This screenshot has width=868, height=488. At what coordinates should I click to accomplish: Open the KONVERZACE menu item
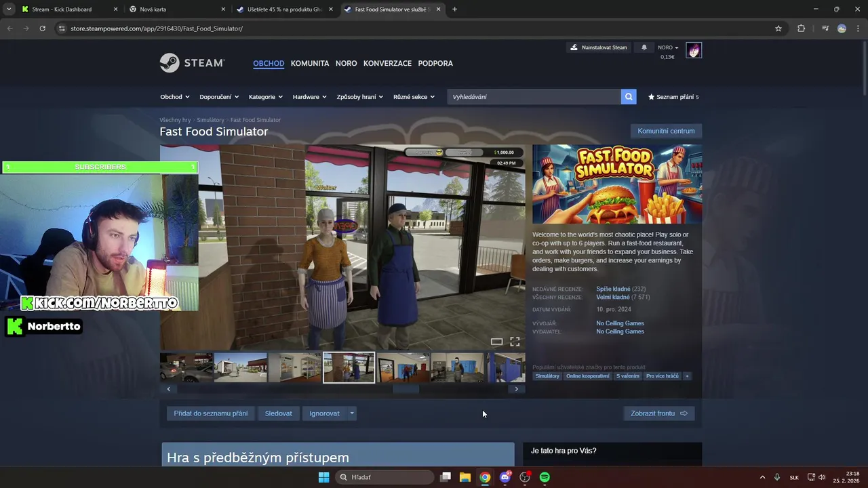point(387,64)
